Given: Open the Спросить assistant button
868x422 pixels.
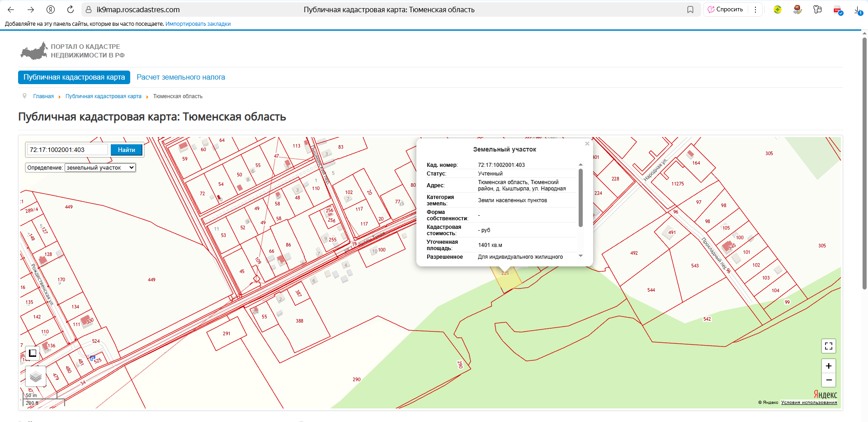Looking at the screenshot, I should 725,9.
